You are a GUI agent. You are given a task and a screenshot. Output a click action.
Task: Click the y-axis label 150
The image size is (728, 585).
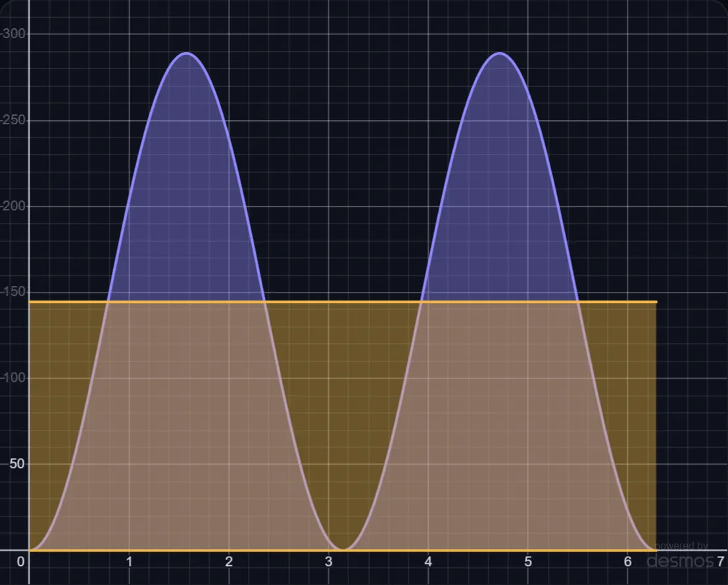tap(13, 292)
